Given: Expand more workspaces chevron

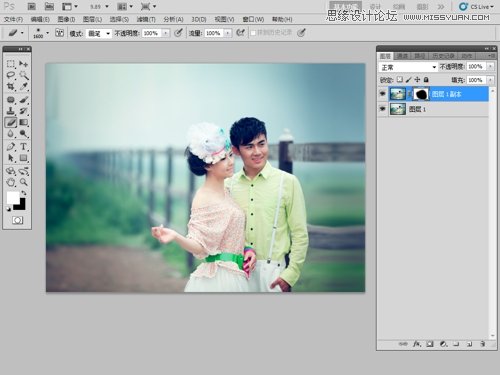Looking at the screenshot, I should tap(441, 6).
